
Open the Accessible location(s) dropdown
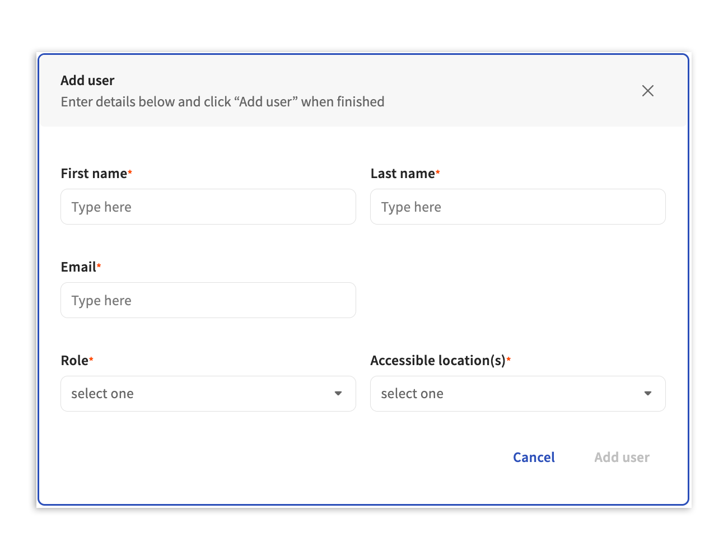click(x=517, y=394)
